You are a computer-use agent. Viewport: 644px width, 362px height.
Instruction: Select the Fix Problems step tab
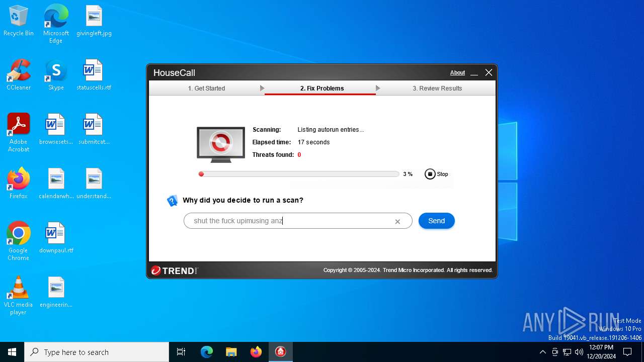322,88
